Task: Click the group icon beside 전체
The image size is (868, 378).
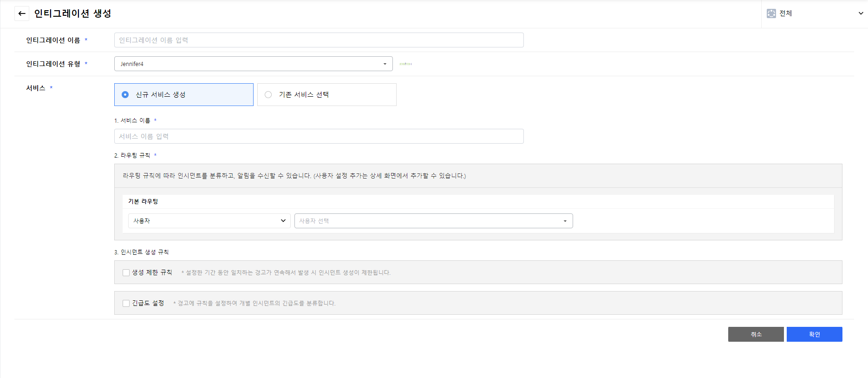Action: [771, 13]
